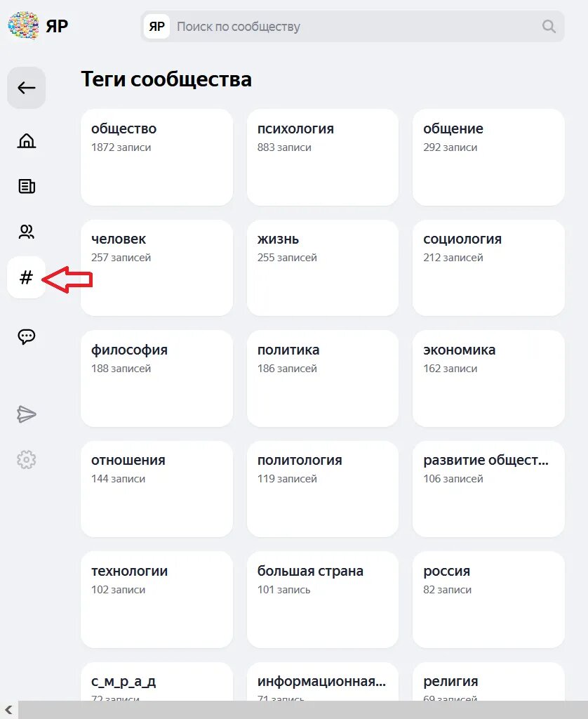This screenshot has height=719, width=588.
Task: Open the posts feed icon in sidebar
Action: pos(27,186)
